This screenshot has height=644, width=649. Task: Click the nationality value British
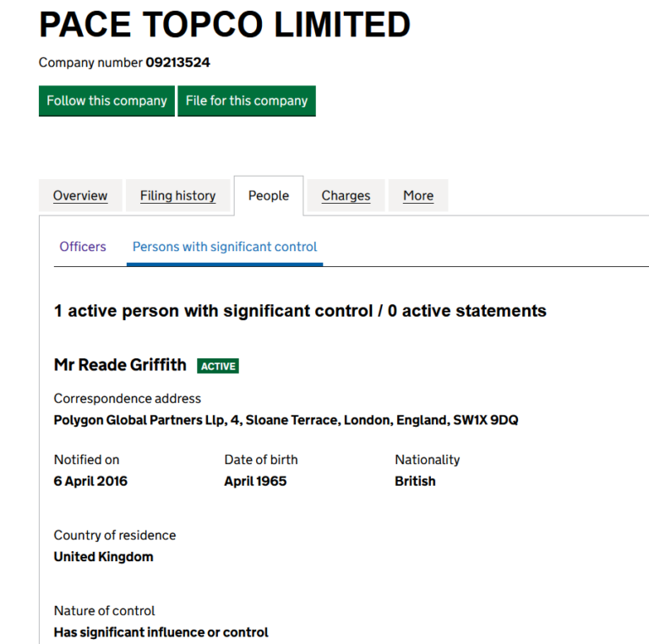[x=415, y=481]
